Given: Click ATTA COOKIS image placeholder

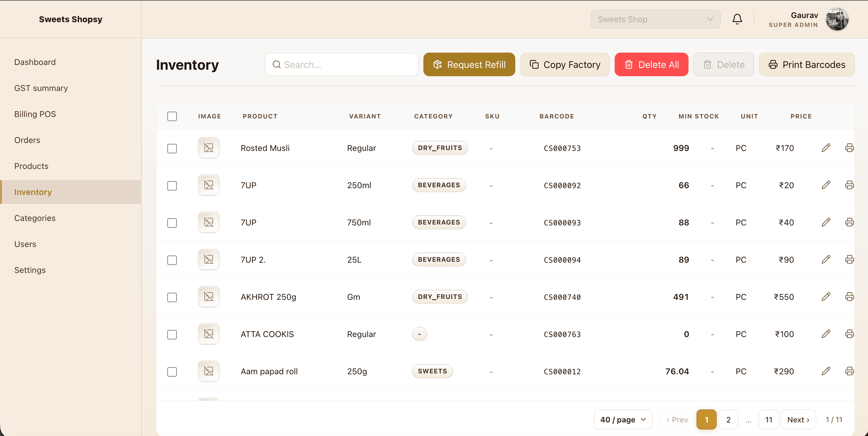Looking at the screenshot, I should 209,334.
